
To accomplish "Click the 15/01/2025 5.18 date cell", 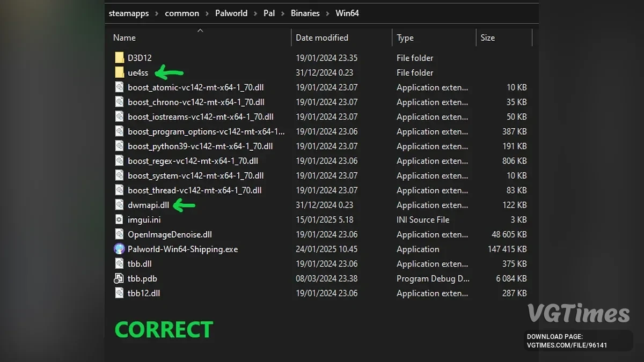I will 325,219.
